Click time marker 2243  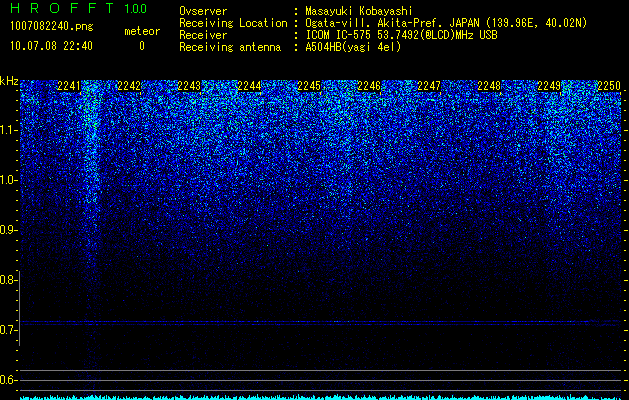click(x=189, y=86)
